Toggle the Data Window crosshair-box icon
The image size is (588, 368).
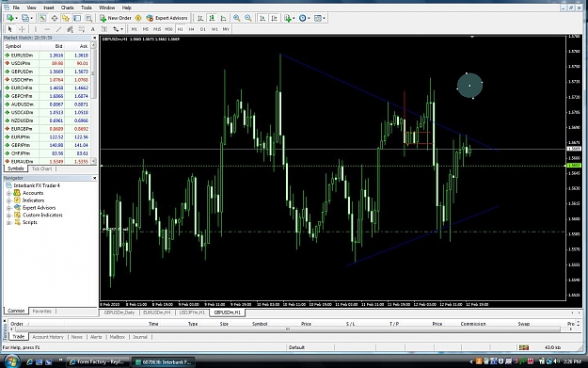click(x=55, y=18)
